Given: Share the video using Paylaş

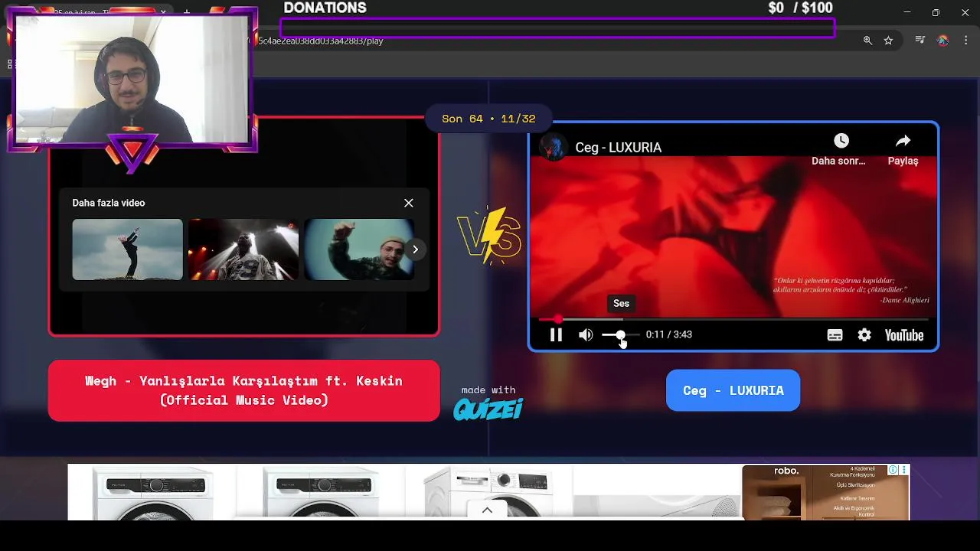Looking at the screenshot, I should coord(903,149).
